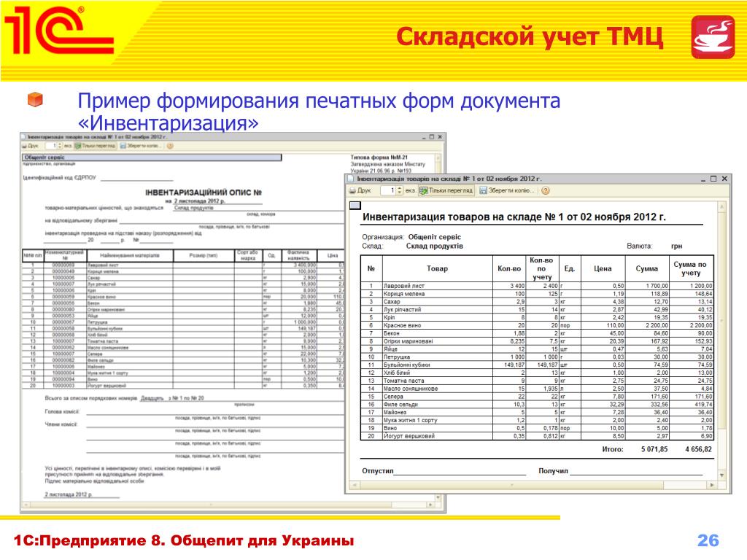
Task: Click the red coffee cup icon
Action: 713,36
